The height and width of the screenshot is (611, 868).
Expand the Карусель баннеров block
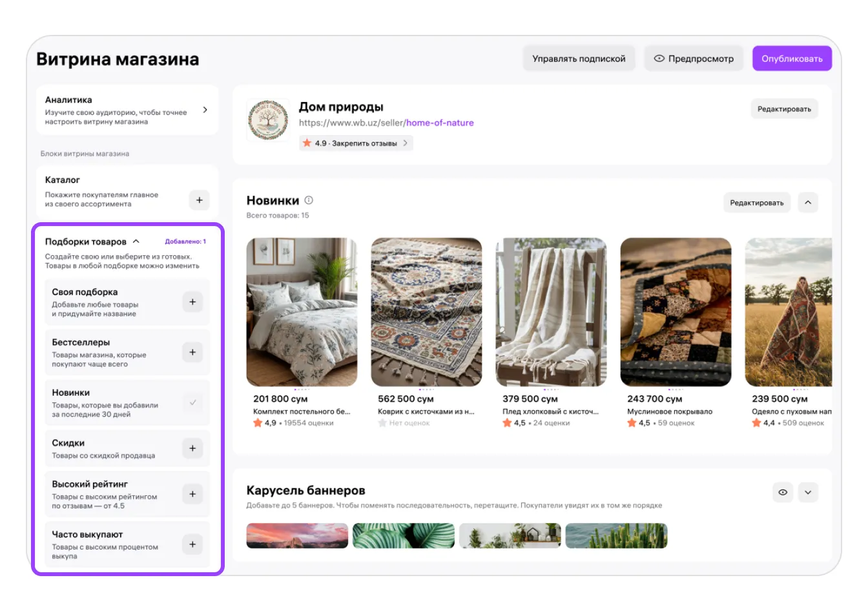click(x=808, y=492)
